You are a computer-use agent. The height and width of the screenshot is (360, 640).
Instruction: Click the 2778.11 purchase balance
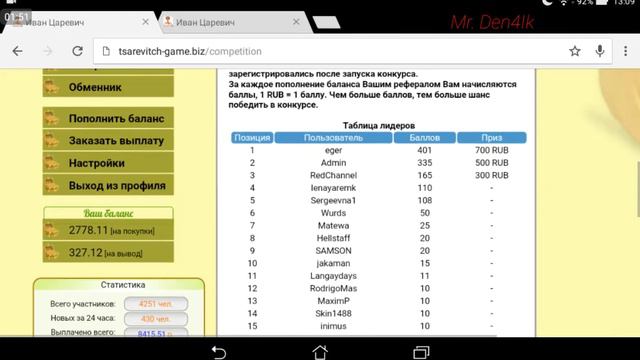click(x=108, y=230)
